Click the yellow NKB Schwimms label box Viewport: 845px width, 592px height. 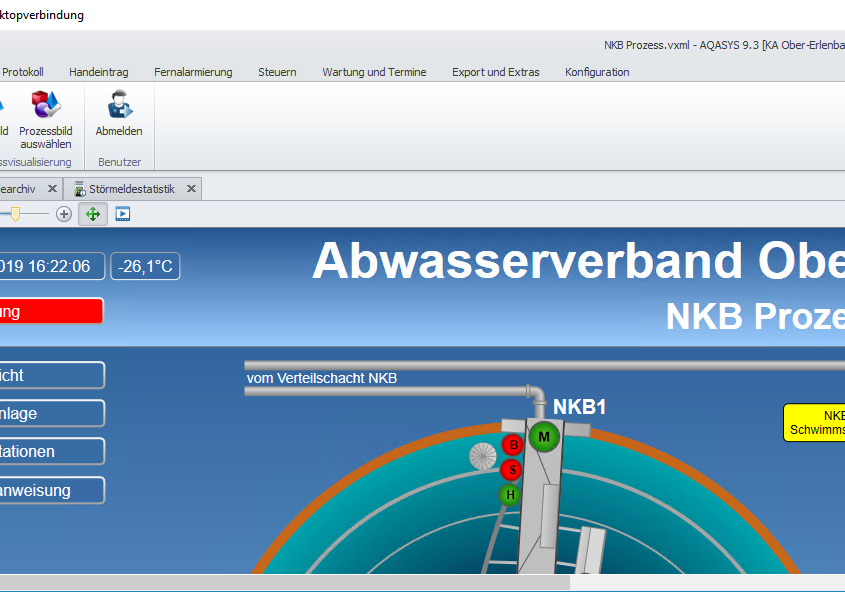click(x=814, y=423)
